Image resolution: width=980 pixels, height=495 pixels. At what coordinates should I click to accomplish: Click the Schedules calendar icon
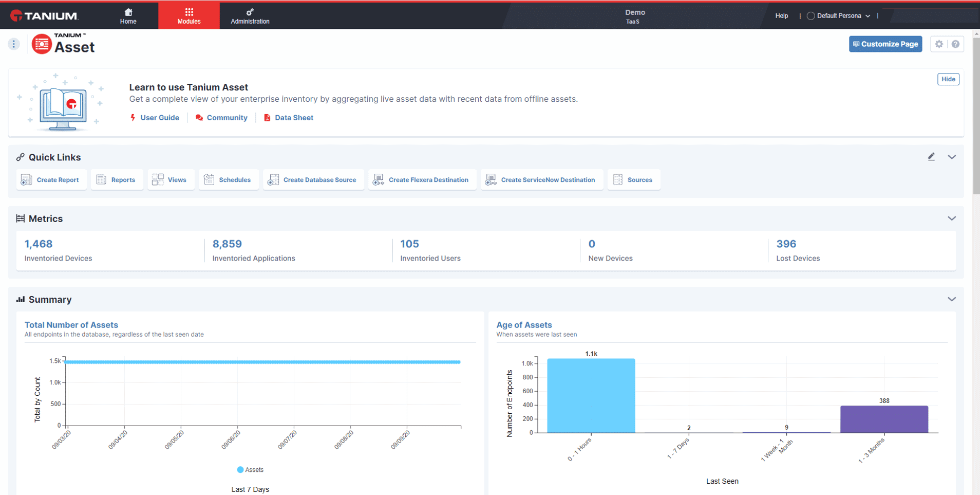209,179
